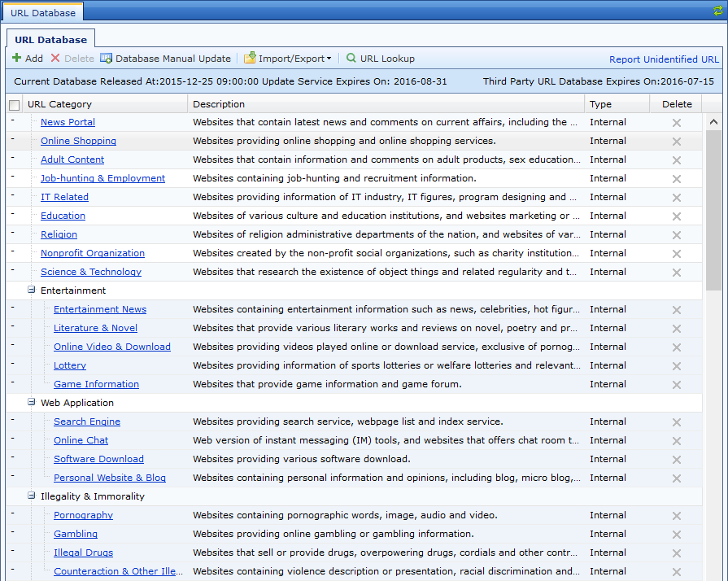This screenshot has width=728, height=581.
Task: Collapse the Illegality & Immorality group
Action: [x=31, y=495]
